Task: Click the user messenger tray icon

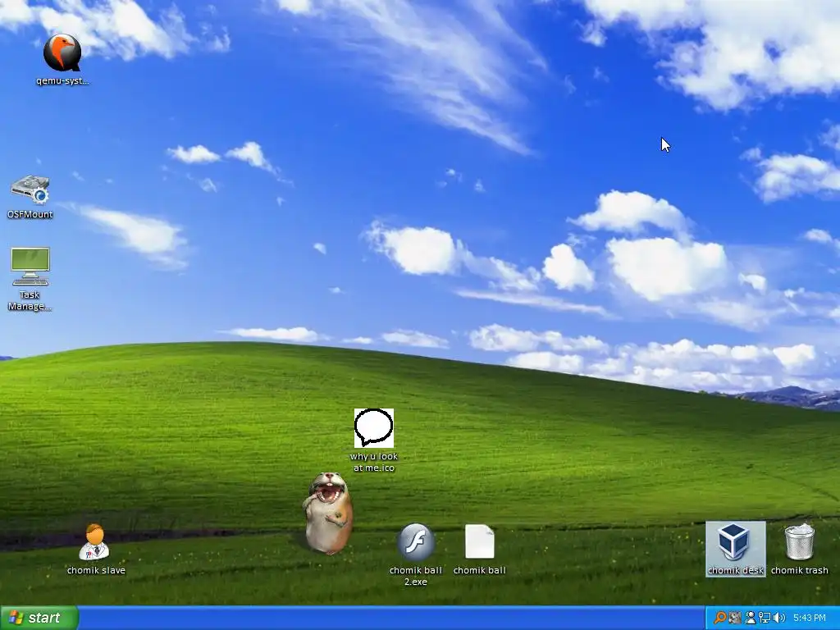Action: 750,618
